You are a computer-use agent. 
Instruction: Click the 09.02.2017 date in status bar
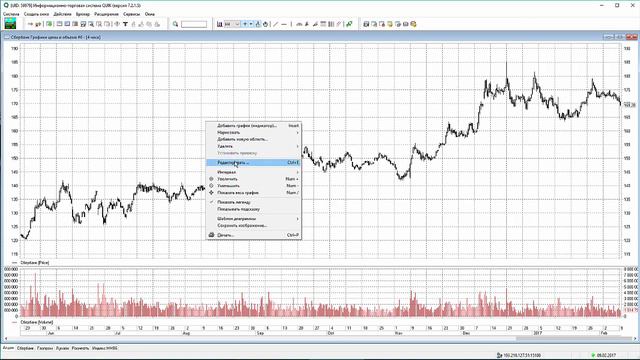point(606,356)
